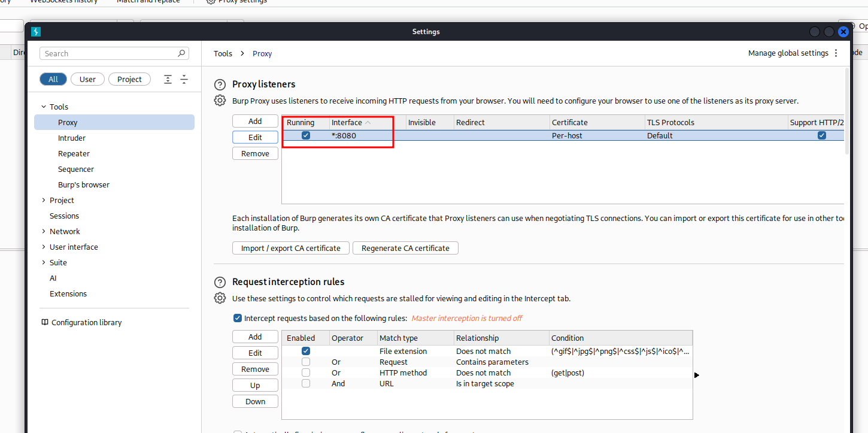Move the interception rule Down

tap(255, 401)
